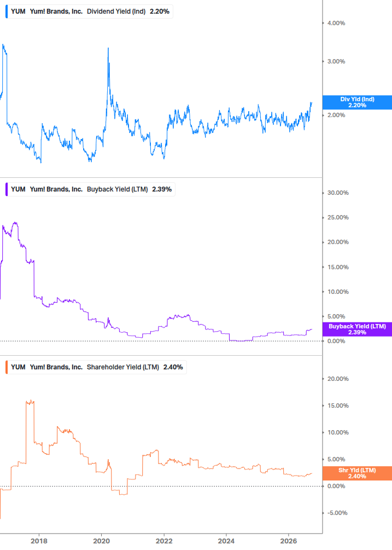392x550 pixels.
Task: Click the purple color bar of Buyback Yield legend
Action: (7, 189)
